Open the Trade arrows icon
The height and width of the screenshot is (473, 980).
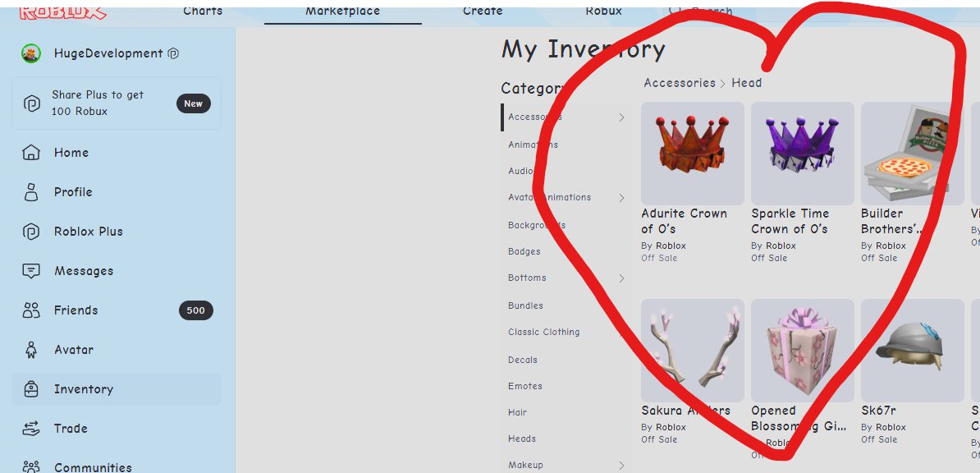pos(30,429)
